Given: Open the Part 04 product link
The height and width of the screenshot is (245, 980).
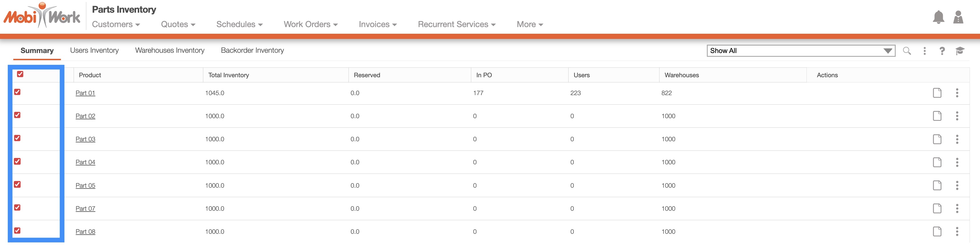Looking at the screenshot, I should [85, 162].
